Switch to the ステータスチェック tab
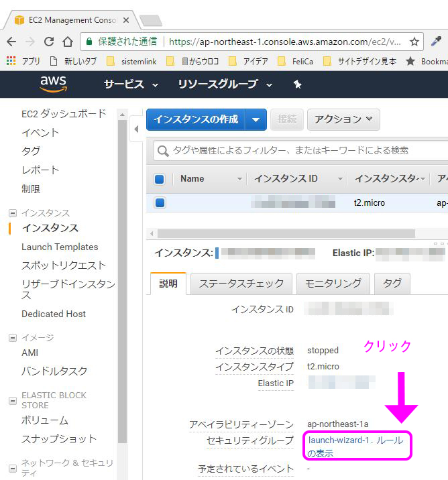The width and height of the screenshot is (448, 480). click(241, 284)
